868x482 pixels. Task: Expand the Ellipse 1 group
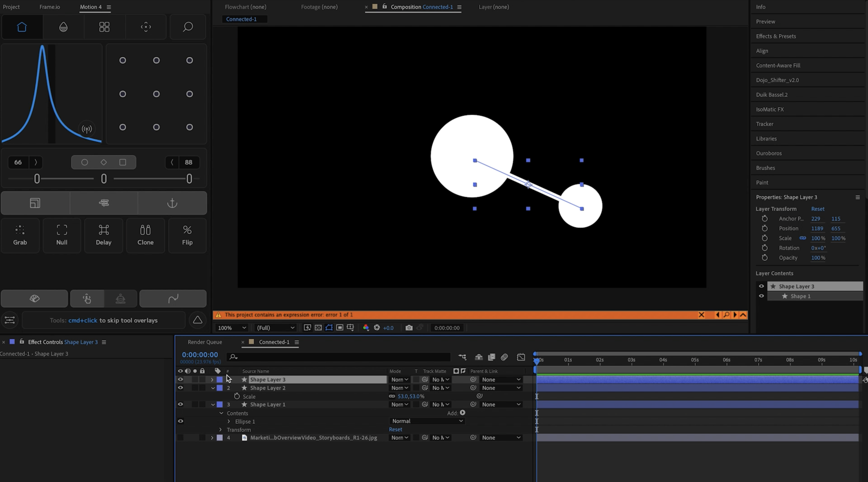[229, 422]
